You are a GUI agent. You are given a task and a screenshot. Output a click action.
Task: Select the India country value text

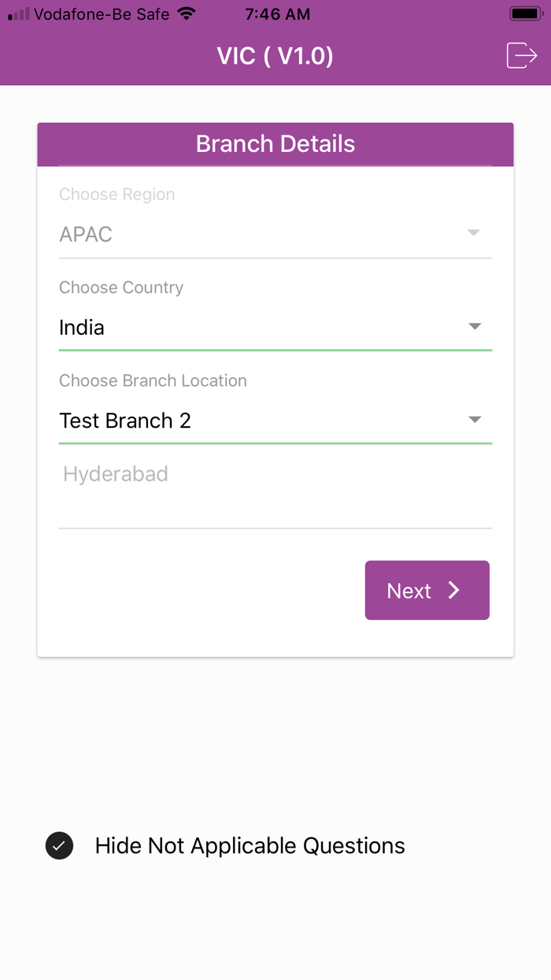point(82,328)
